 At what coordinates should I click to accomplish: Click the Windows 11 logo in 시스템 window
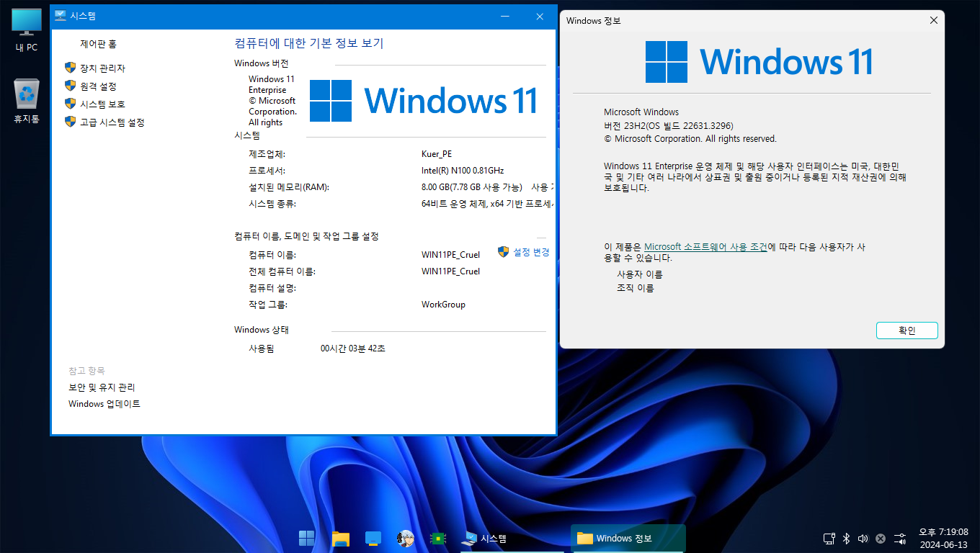coord(424,101)
